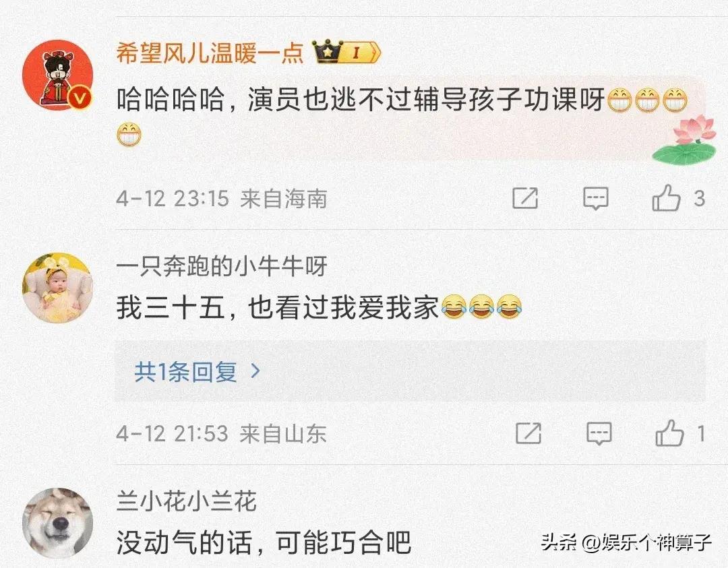View the smiling Shiba dog avatar

tap(57, 523)
